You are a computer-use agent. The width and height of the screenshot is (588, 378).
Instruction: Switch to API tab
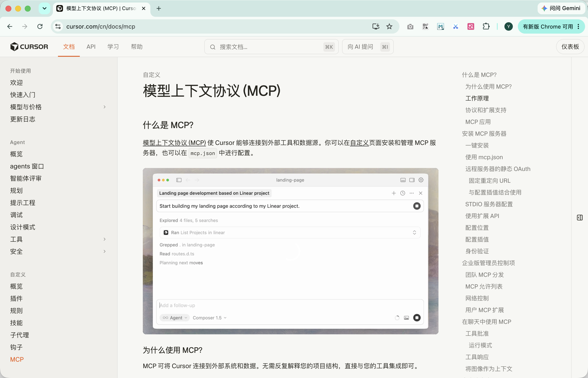pos(91,47)
